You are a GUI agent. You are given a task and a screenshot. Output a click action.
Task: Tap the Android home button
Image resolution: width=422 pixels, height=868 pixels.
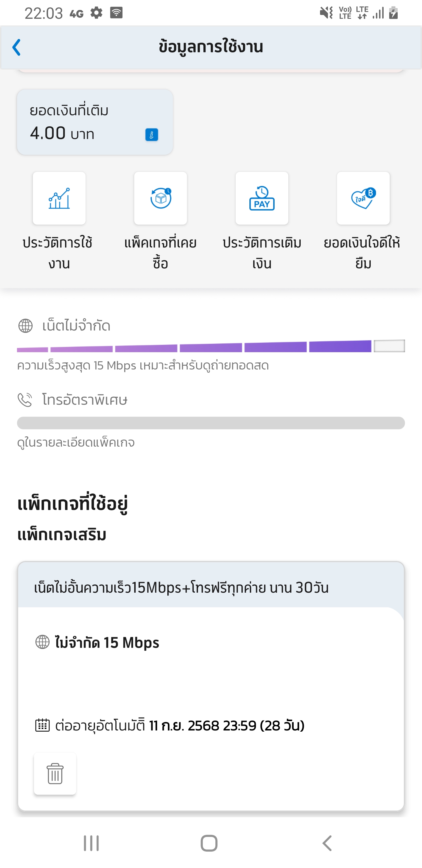pos(209,843)
